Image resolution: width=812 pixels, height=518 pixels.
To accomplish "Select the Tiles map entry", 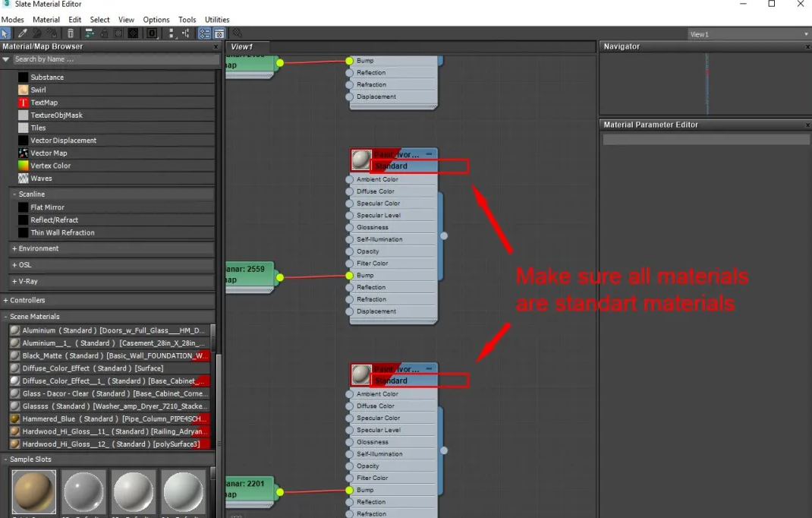I will pyautogui.click(x=116, y=128).
